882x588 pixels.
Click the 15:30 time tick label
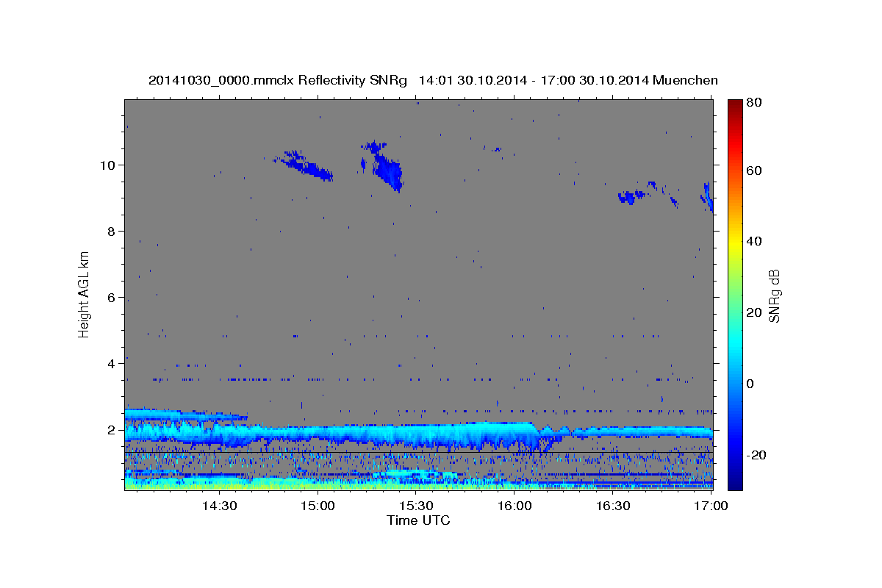(x=416, y=506)
